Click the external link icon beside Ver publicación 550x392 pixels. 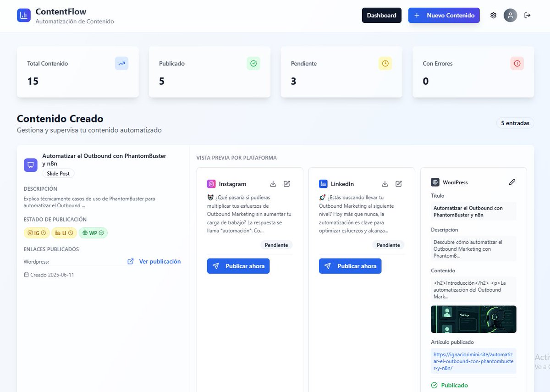131,261
